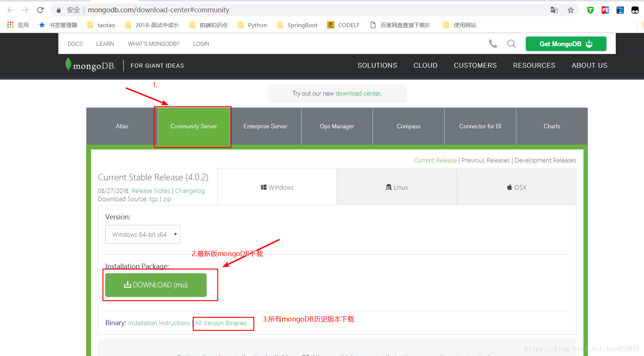Open the ABOUT US navigation menu
This screenshot has width=644, height=356.
589,65
